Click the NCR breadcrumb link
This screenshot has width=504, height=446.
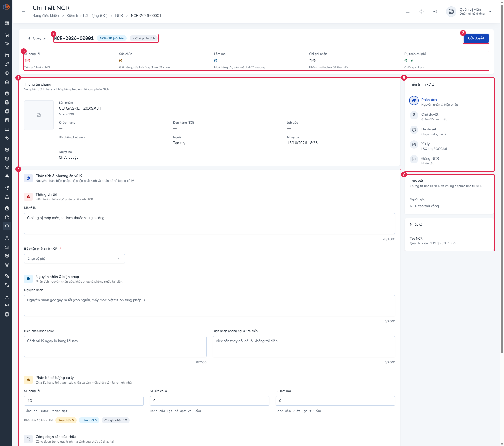pyautogui.click(x=119, y=15)
